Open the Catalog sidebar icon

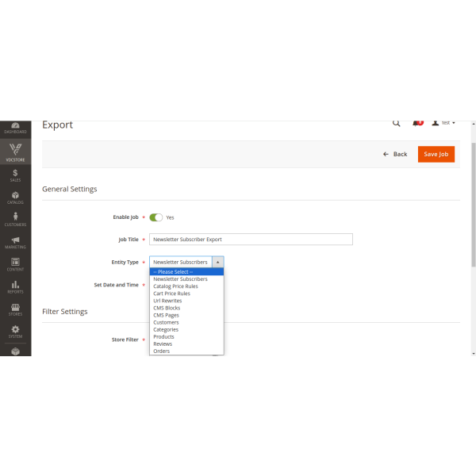pos(15,197)
